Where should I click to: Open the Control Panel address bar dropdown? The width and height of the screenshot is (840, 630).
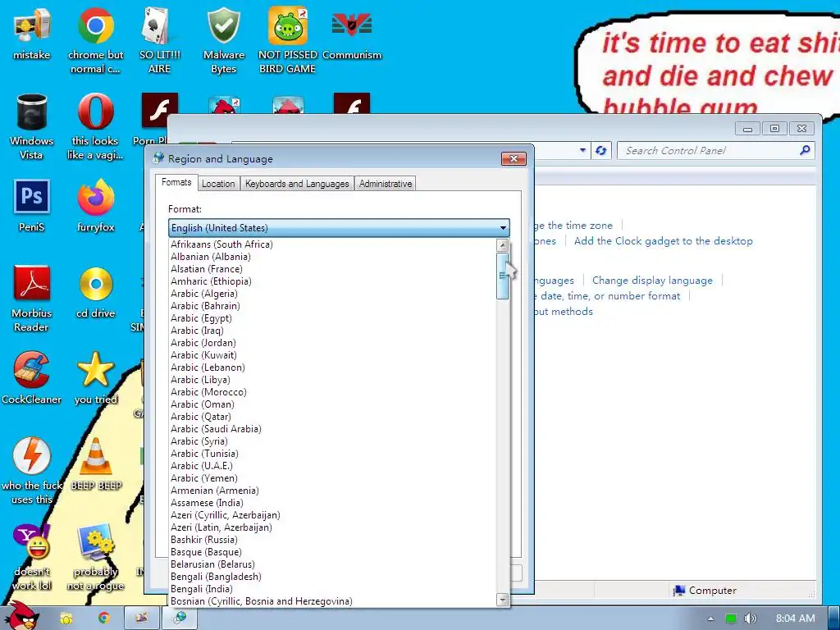[x=582, y=151]
